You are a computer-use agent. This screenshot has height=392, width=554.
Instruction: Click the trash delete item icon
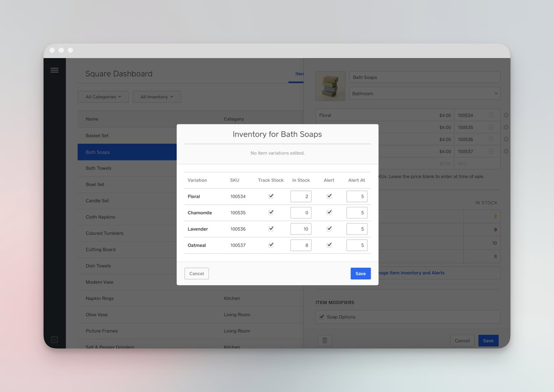click(x=325, y=341)
